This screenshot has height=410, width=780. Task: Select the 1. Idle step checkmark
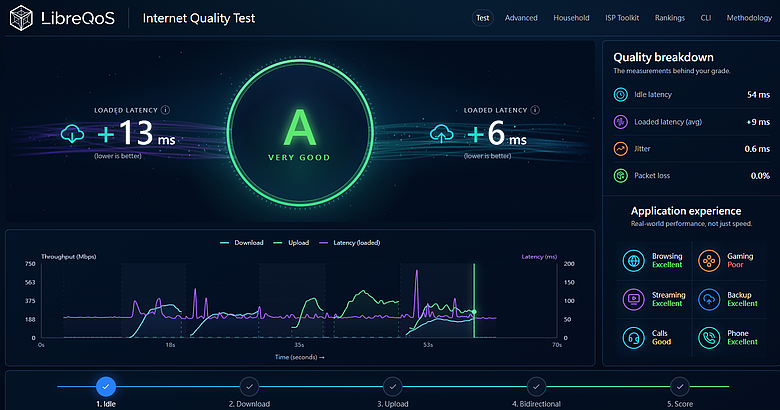106,386
